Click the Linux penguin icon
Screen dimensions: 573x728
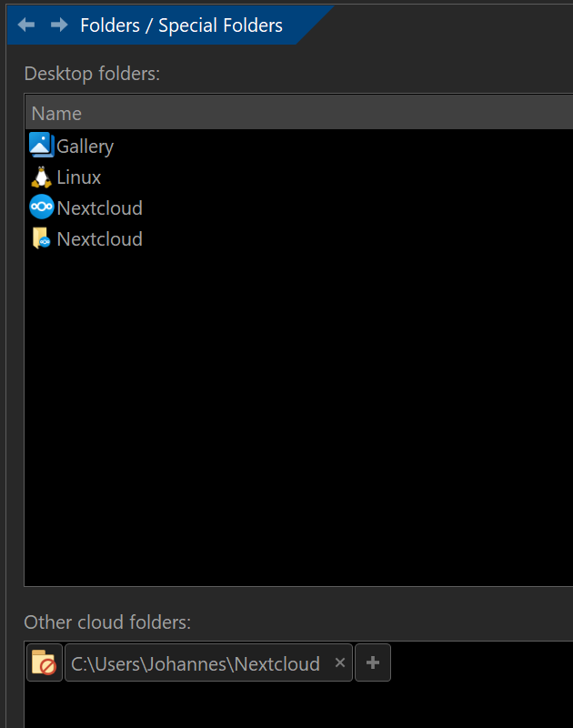(41, 177)
